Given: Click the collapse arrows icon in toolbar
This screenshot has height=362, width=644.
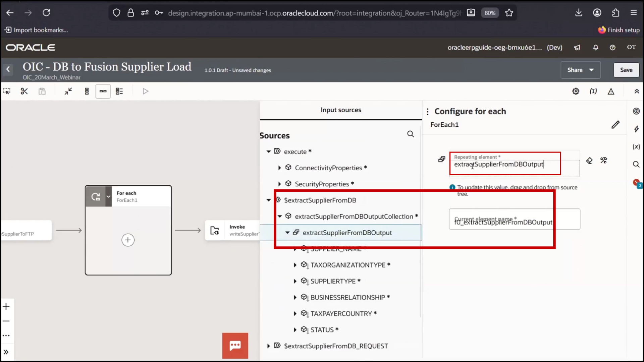Looking at the screenshot, I should 68,91.
